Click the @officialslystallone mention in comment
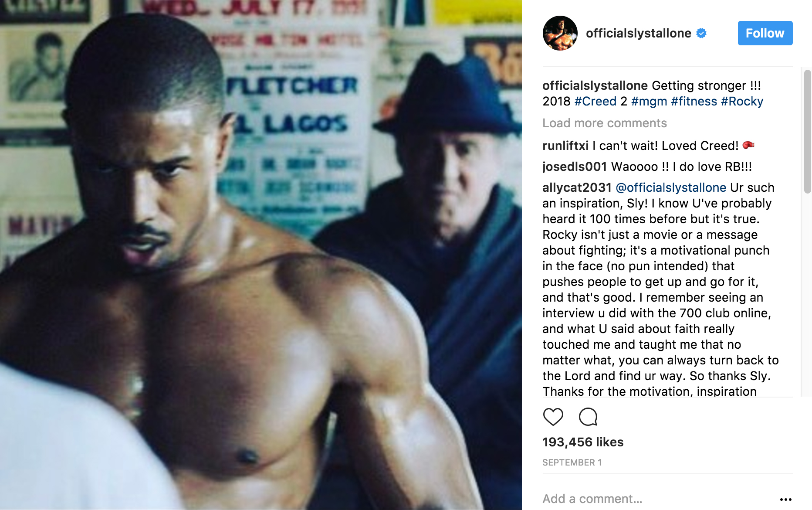The height and width of the screenshot is (510, 812). [x=671, y=188]
